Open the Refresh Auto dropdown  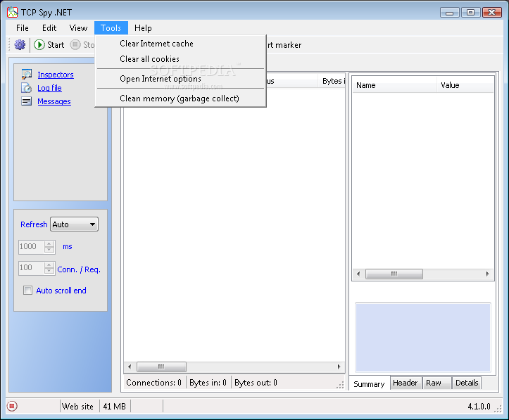point(75,224)
